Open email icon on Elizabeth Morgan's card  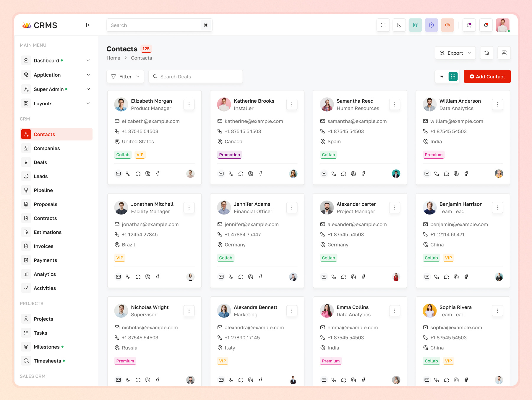click(x=118, y=174)
